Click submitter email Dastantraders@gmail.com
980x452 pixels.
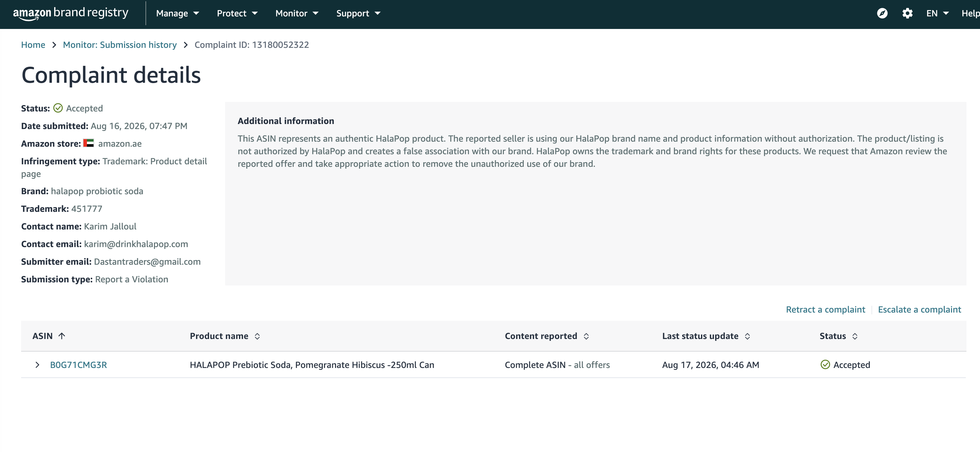click(147, 262)
